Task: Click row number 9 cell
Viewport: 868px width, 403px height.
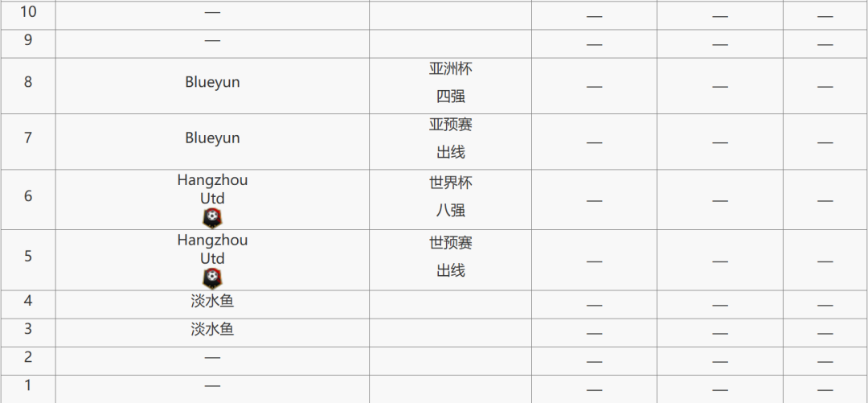Action: coord(28,43)
